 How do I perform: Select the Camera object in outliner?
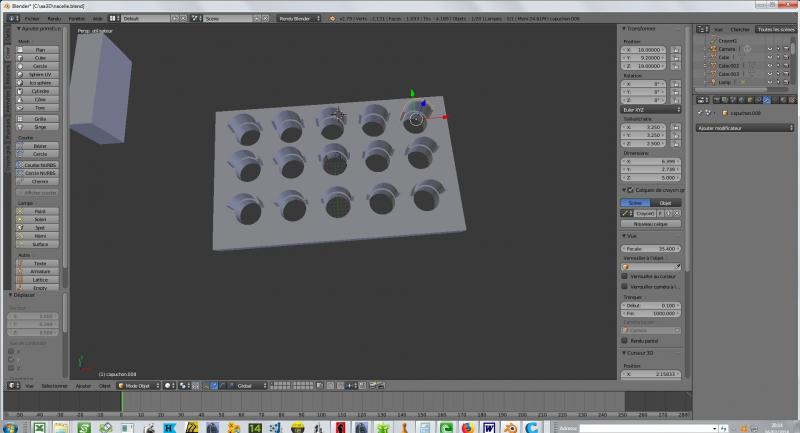coord(729,48)
